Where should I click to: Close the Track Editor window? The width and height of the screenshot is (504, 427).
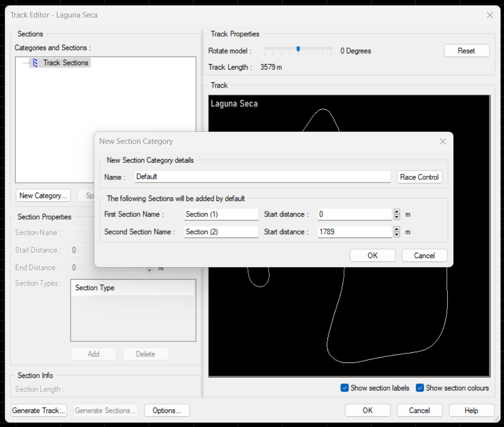490,15
